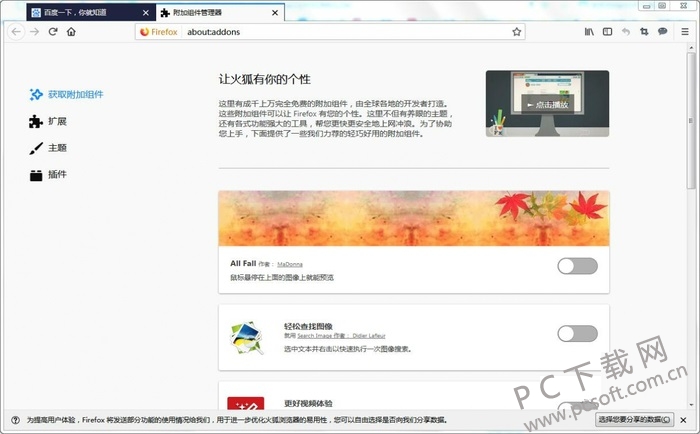700x434 pixels.
Task: Click the red 更好视频体验 extension icon
Action: pyautogui.click(x=246, y=403)
